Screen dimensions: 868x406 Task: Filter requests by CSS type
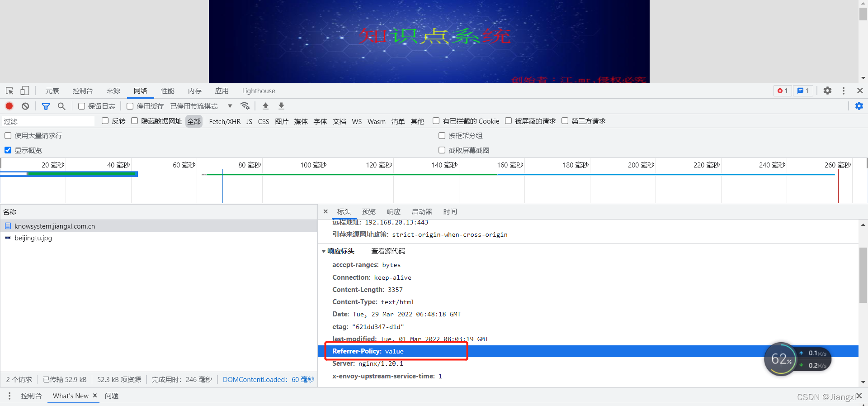click(264, 121)
